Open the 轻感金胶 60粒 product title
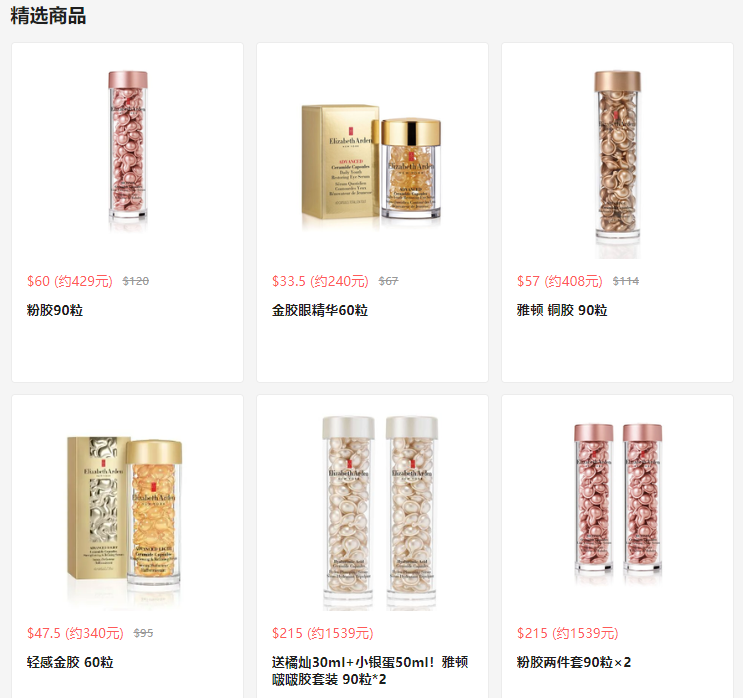 point(70,662)
